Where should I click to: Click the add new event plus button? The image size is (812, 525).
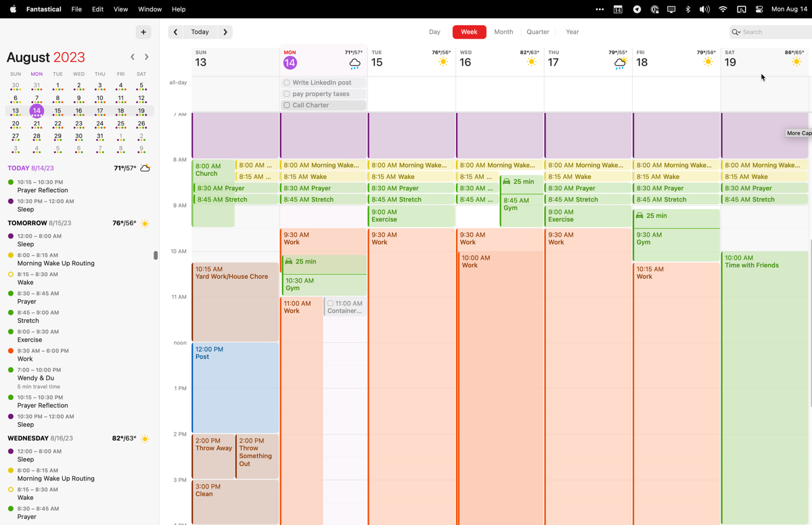coord(143,32)
